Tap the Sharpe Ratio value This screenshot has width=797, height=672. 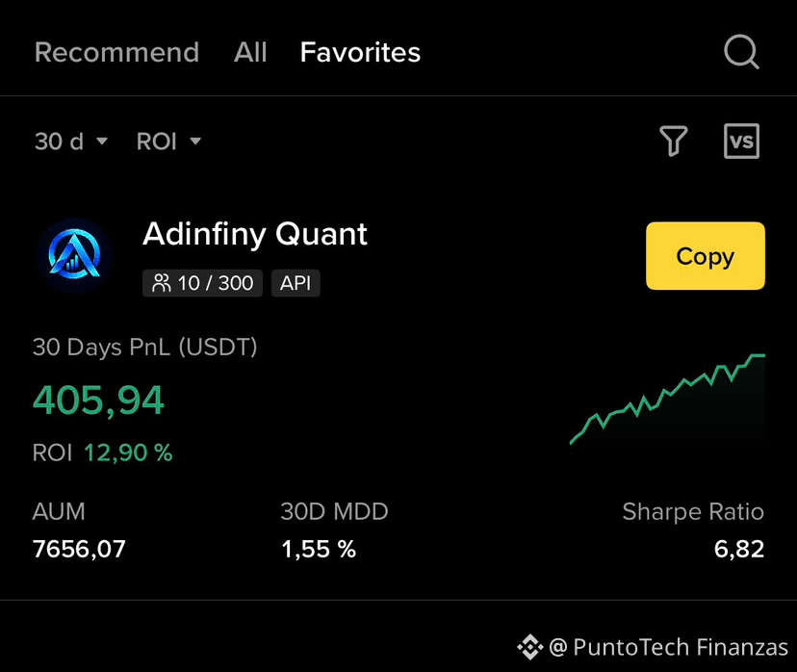click(739, 549)
